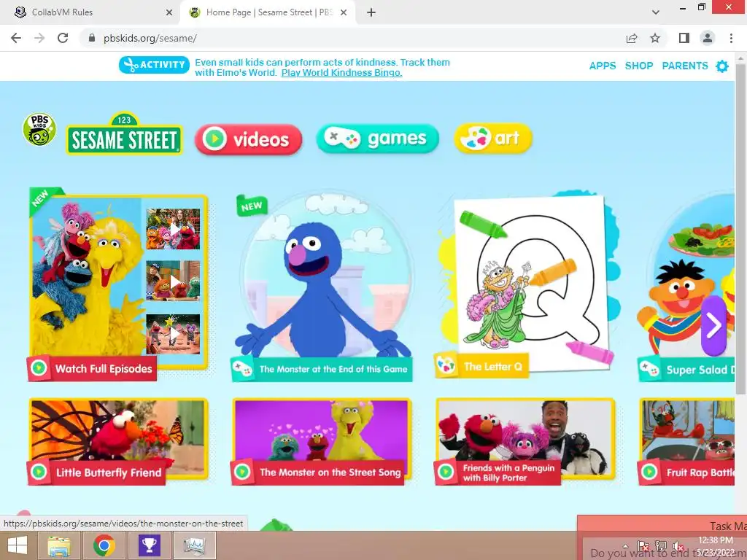Click play icon on Little Butterfly Friend label
This screenshot has height=560, width=747.
point(39,472)
